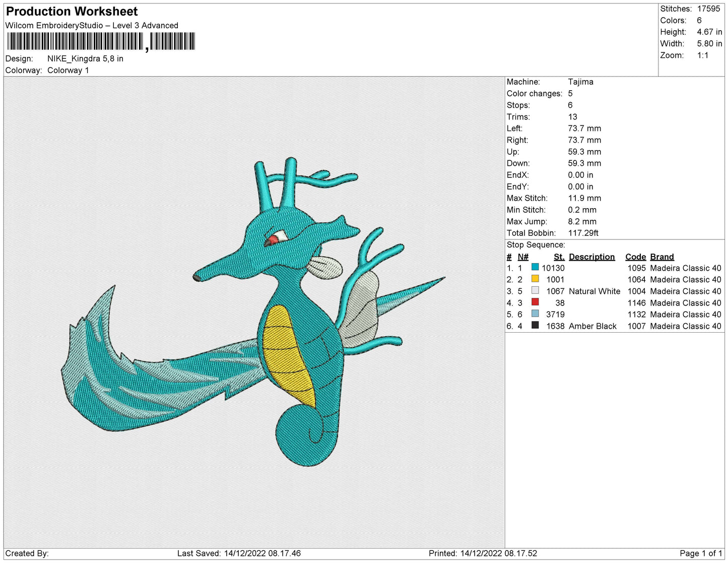Screen dimensions: 728x563
Task: Click the Left value '73.7 mm'
Action: [x=584, y=128]
